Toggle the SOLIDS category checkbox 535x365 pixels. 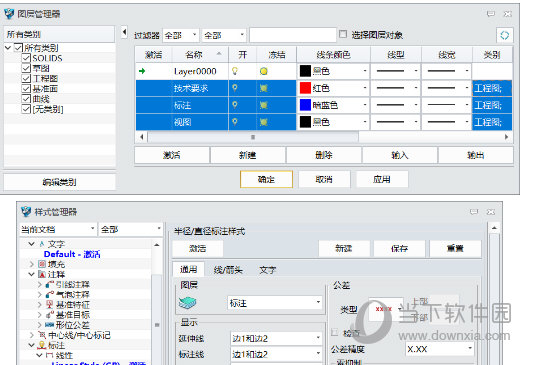click(26, 58)
